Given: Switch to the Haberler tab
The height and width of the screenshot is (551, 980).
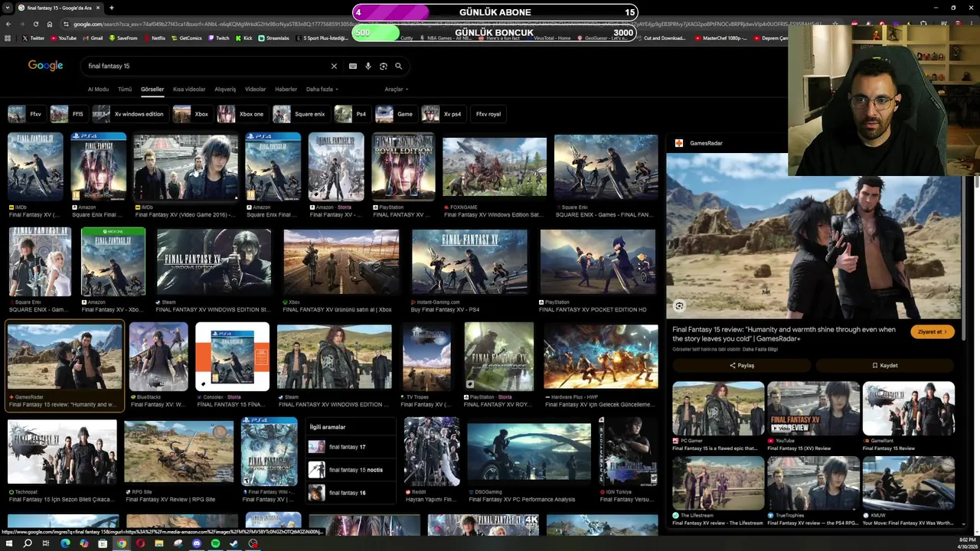Looking at the screenshot, I should (x=286, y=90).
